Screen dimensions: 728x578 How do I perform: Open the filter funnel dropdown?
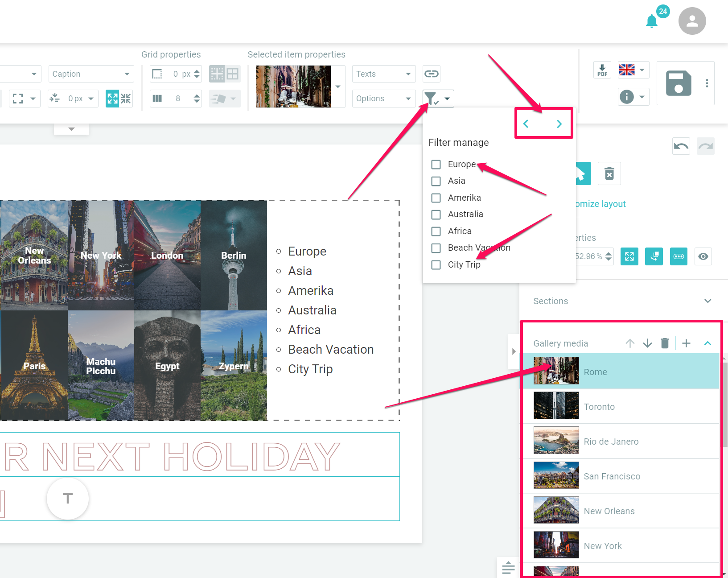coord(438,99)
